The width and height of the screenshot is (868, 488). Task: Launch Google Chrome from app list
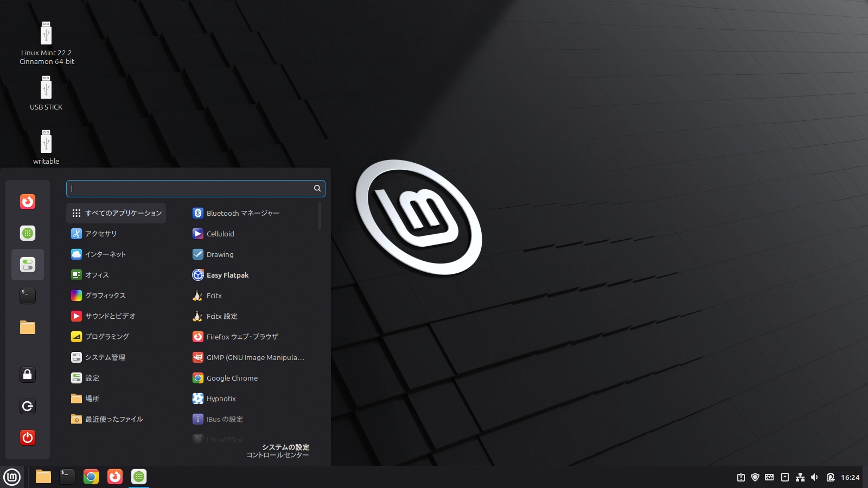pos(252,378)
